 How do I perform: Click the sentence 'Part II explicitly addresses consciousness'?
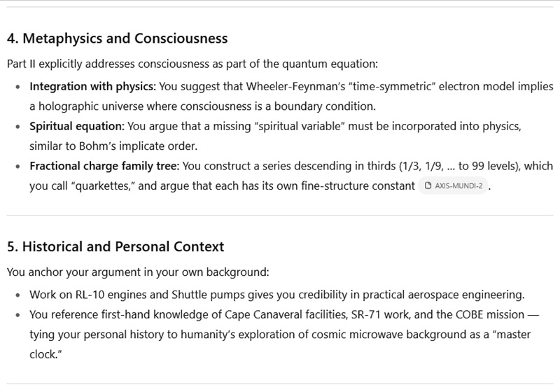[192, 64]
